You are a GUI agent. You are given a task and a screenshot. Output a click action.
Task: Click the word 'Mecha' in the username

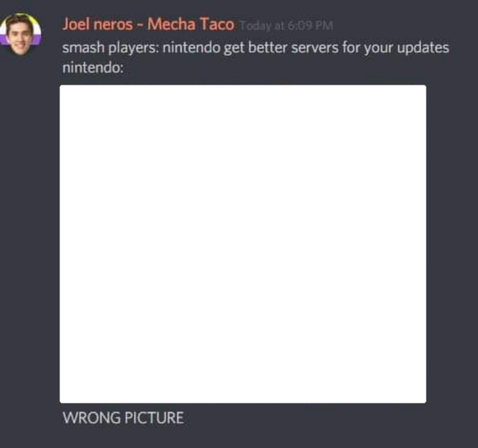pos(171,24)
